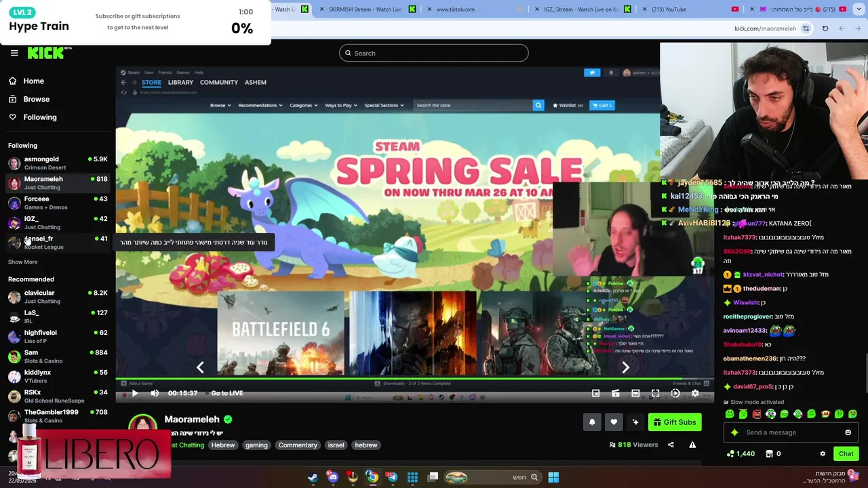Image resolution: width=868 pixels, height=488 pixels.
Task: Click the Just Chatting category link
Action: [187, 445]
